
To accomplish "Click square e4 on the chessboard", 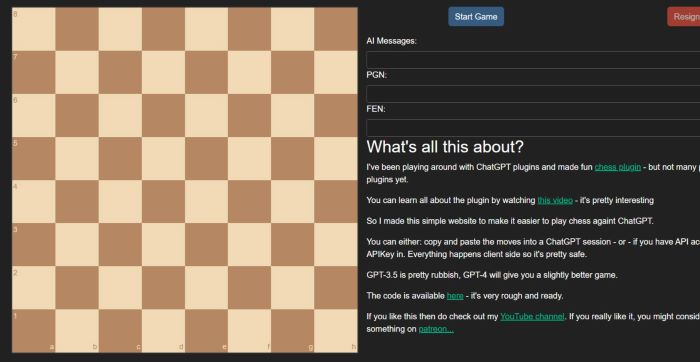I will pyautogui.click(x=206, y=201).
